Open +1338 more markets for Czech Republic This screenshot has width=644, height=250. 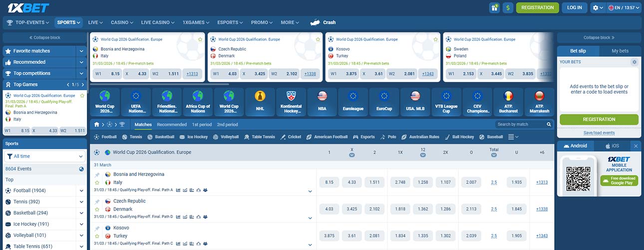[x=542, y=209]
